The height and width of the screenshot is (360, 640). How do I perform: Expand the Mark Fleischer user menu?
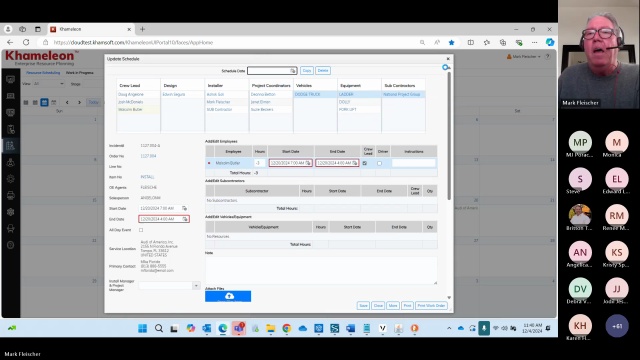coord(524,57)
